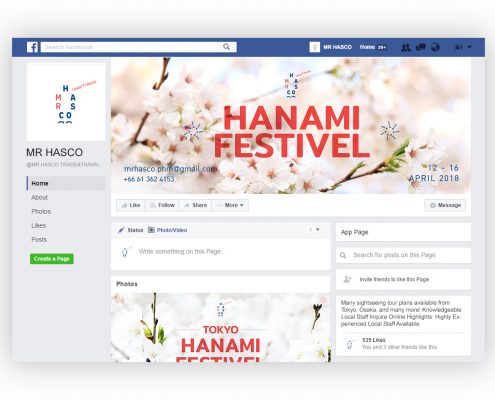Viewport: 495px width, 400px height.
Task: Click the MR HASCO profile avatar in top bar
Action: tap(314, 47)
